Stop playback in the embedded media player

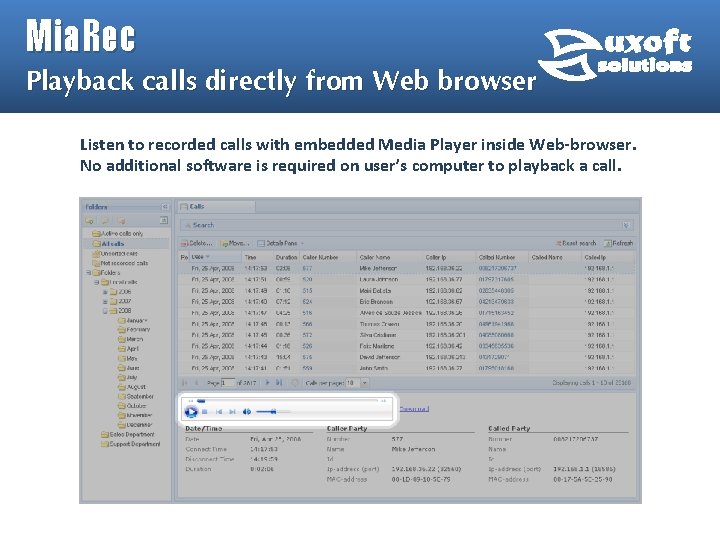click(205, 412)
